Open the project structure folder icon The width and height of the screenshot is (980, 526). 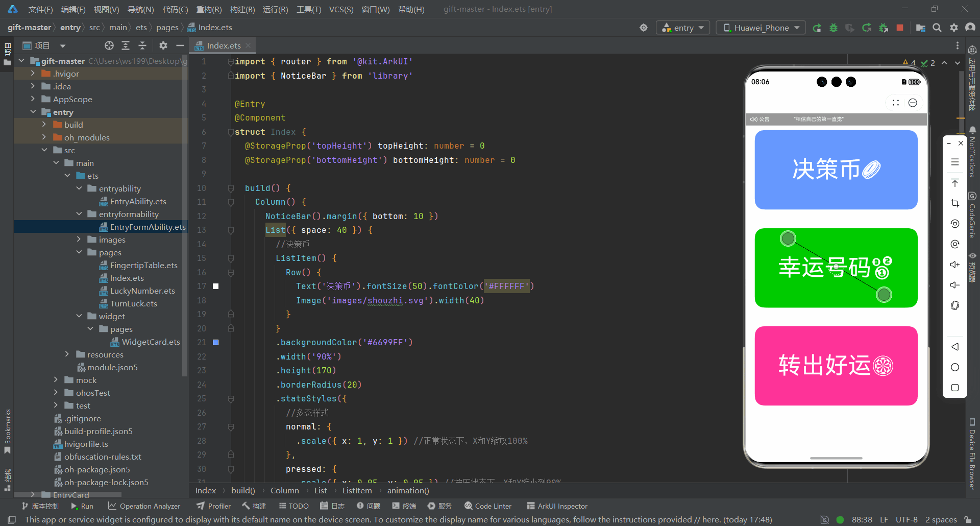(921, 28)
